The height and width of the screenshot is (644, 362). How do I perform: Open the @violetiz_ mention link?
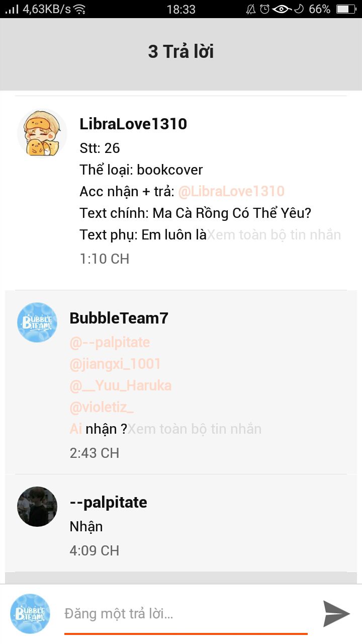pos(102,407)
